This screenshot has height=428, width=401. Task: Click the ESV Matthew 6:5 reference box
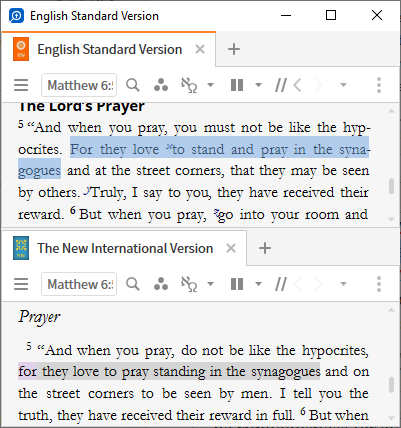point(79,85)
